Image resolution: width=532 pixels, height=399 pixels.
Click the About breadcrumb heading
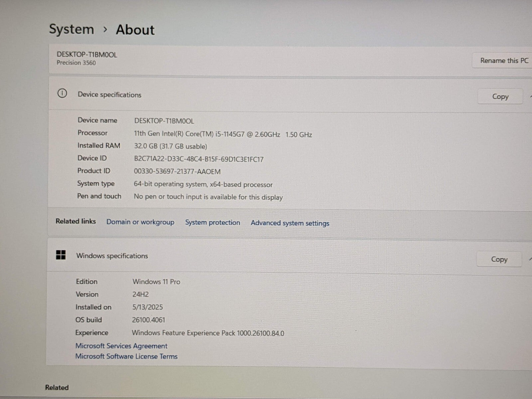click(x=135, y=30)
